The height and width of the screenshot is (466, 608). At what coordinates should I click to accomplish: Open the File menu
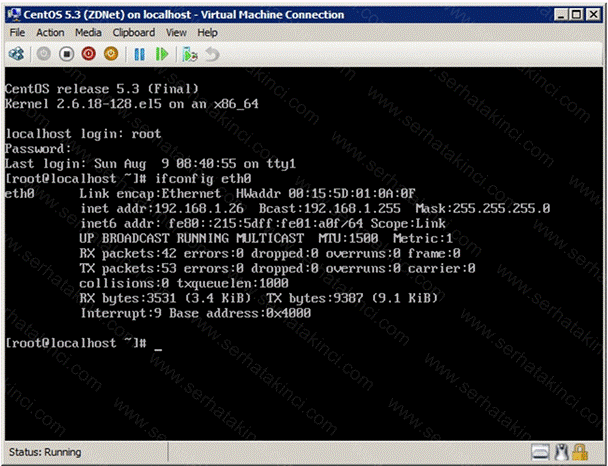(17, 32)
